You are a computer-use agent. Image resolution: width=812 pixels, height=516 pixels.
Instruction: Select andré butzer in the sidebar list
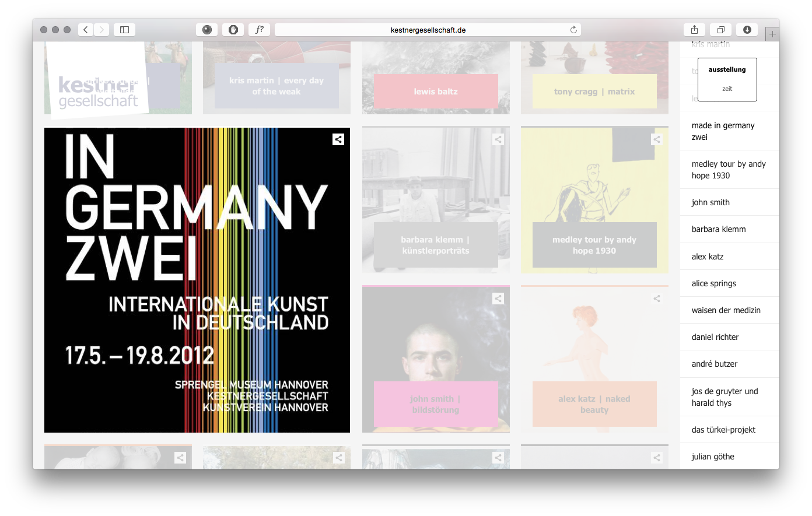[x=730, y=364]
